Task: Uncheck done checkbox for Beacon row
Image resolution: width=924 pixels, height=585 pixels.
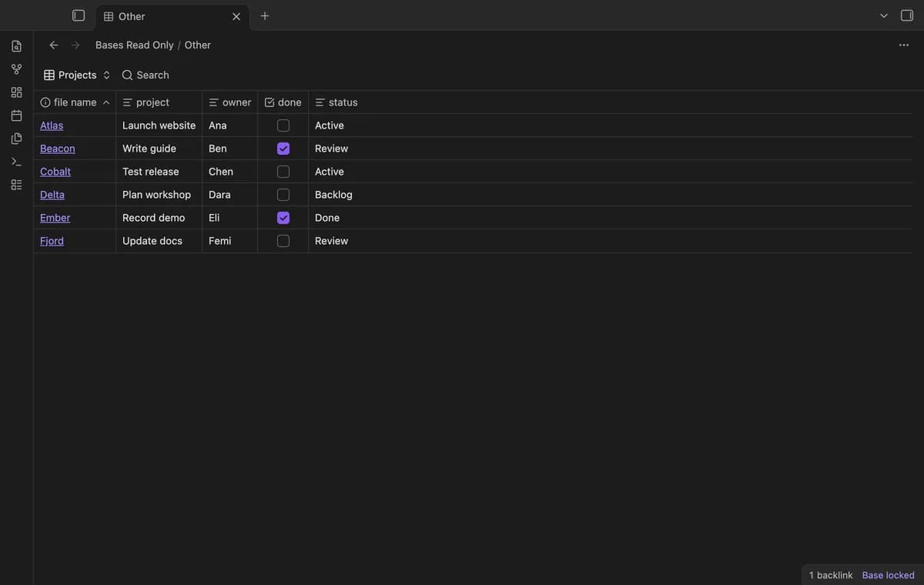Action: [283, 149]
